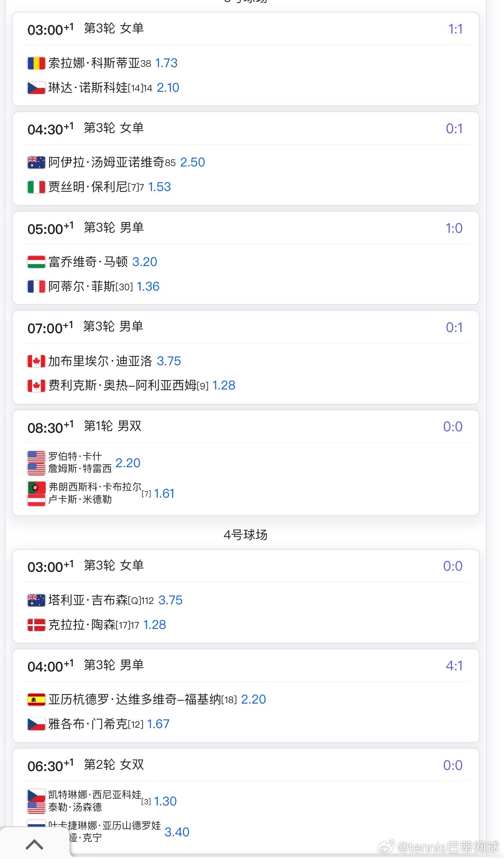The width and height of the screenshot is (504, 859).
Task: Click the Italian flag next to 贾丝明·保利尼
Action: click(36, 187)
